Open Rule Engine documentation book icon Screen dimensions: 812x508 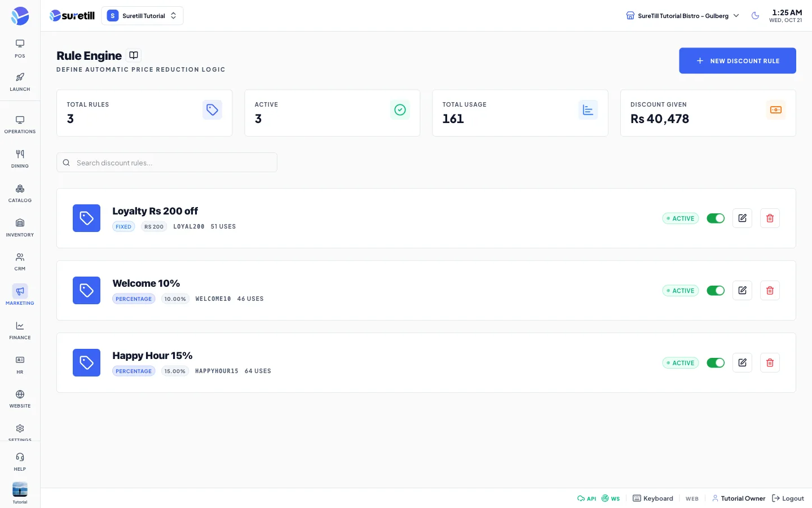pos(134,55)
